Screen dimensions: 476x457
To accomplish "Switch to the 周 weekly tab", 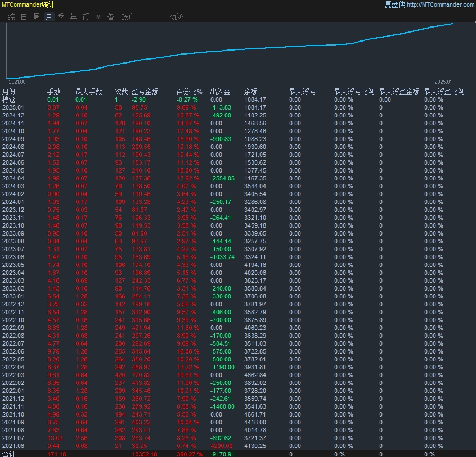I will 37,17.
